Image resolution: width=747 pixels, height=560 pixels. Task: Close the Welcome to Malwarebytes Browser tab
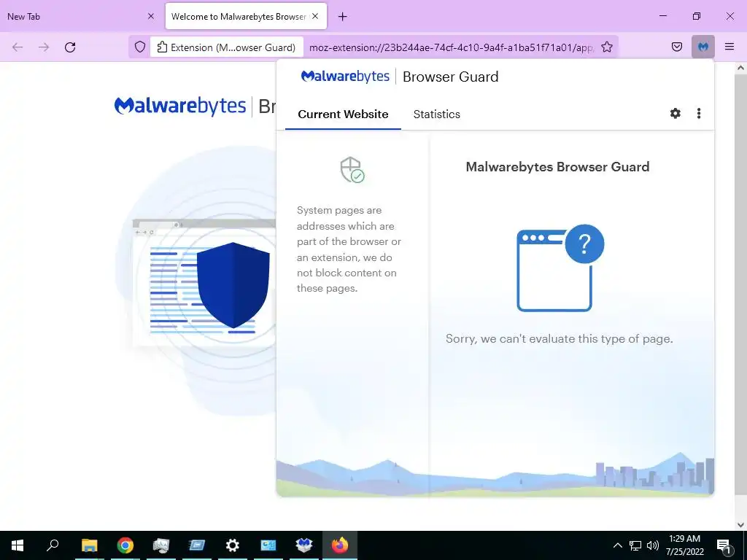pyautogui.click(x=315, y=16)
